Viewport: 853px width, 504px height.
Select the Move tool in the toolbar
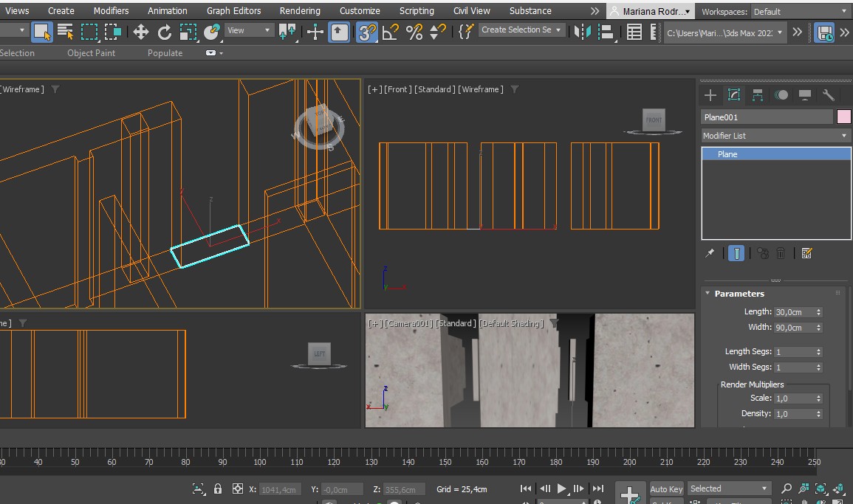140,32
